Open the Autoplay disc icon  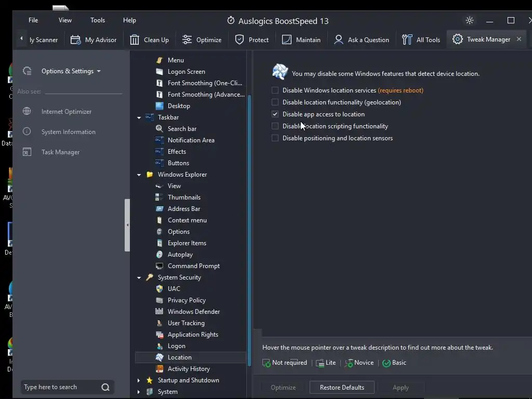pos(159,255)
